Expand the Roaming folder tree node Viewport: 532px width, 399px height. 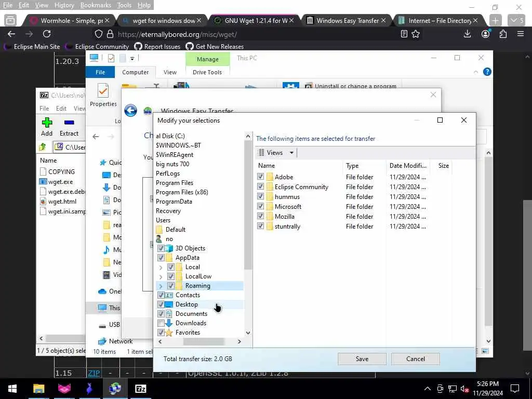tap(161, 286)
